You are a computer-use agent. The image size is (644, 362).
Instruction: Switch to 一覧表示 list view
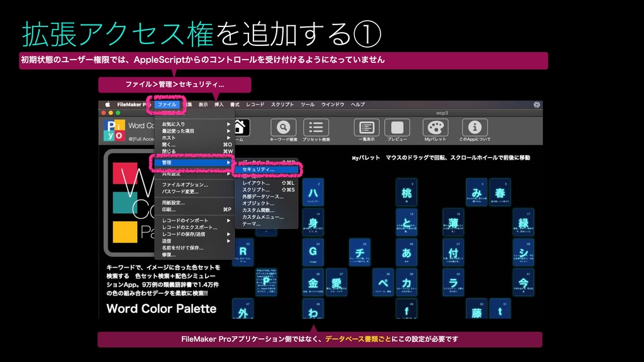366,126
